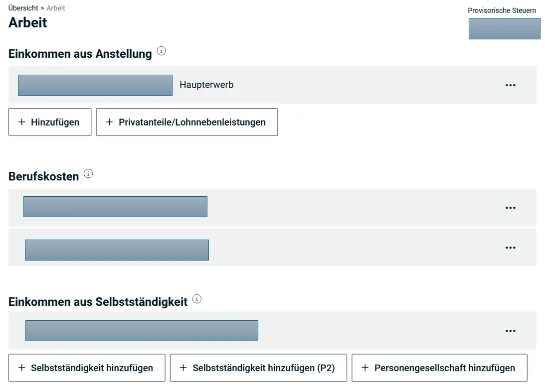Screen dimensions: 545x392
Task: Click the Arbeit page heading
Action: 27,22
